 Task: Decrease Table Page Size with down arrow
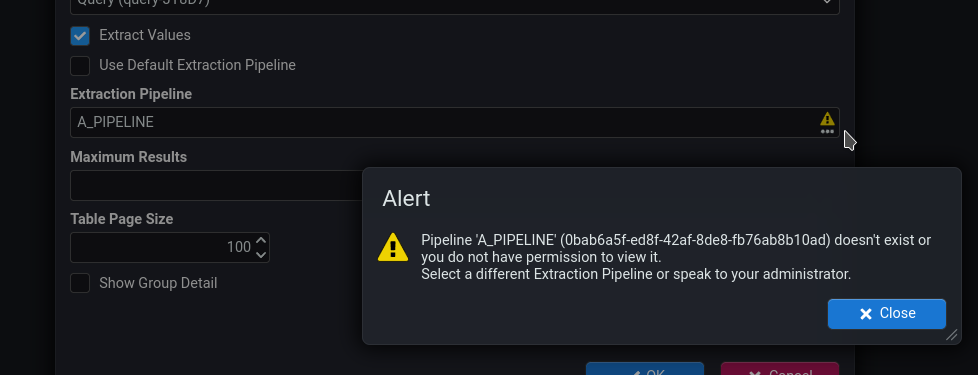tap(261, 255)
